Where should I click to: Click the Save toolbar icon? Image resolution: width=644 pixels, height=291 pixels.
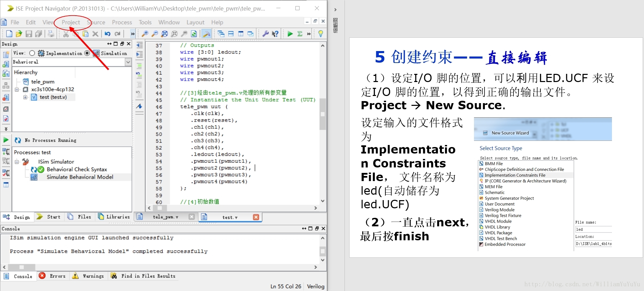[x=29, y=34]
